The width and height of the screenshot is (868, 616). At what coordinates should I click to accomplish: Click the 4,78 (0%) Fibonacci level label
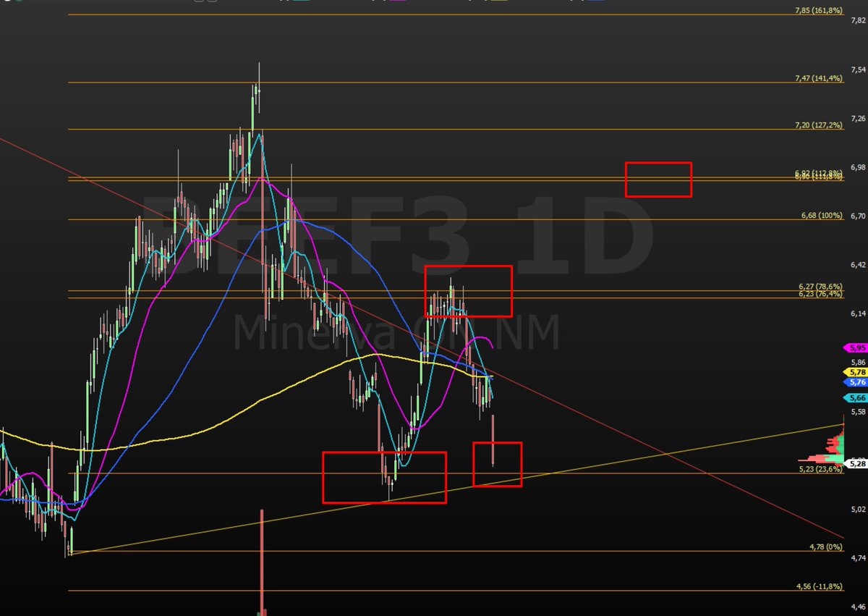click(x=825, y=547)
